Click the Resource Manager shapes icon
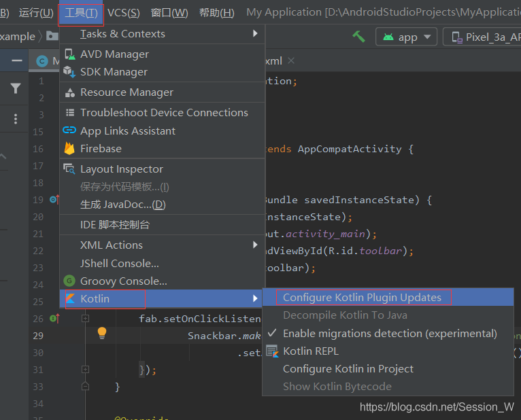This screenshot has width=521, height=420. point(70,92)
